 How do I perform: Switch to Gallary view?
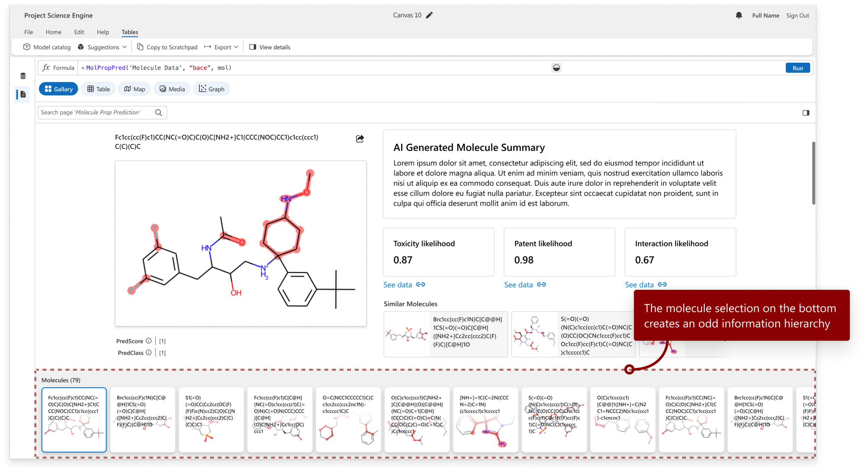coord(58,89)
